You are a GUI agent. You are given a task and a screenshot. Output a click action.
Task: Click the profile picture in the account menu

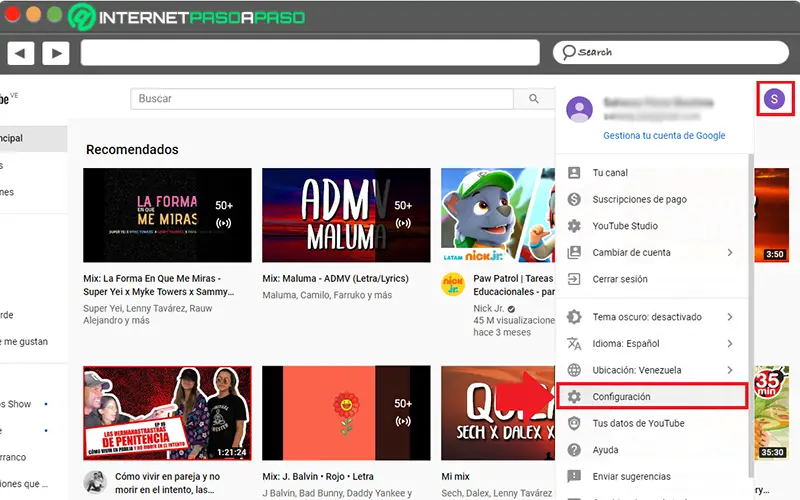click(579, 109)
